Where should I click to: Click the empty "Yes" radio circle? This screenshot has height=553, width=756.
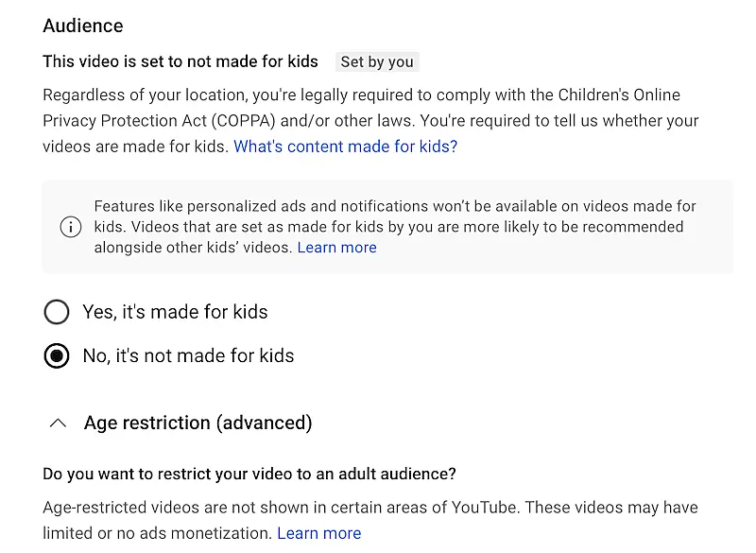click(x=57, y=312)
